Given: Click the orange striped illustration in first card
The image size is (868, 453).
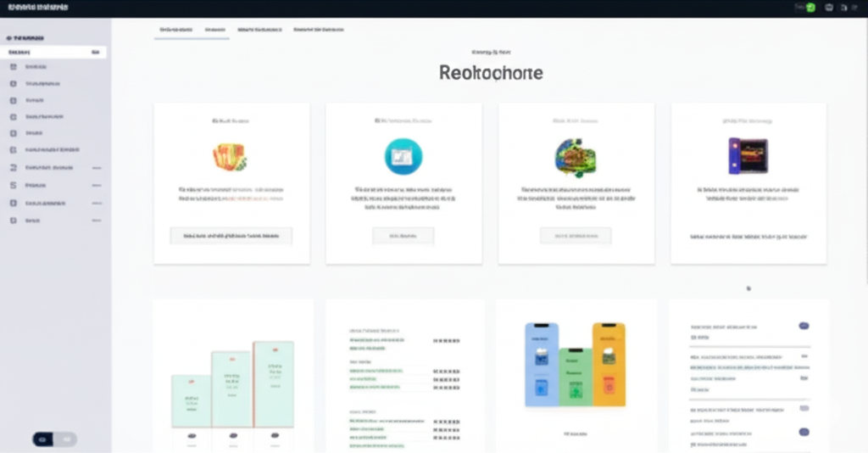Looking at the screenshot, I should coord(230,157).
